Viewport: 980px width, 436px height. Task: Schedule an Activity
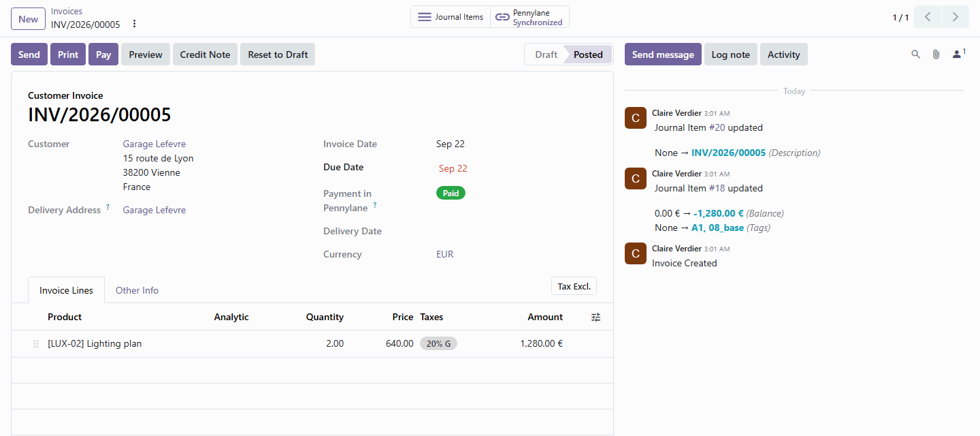[784, 54]
